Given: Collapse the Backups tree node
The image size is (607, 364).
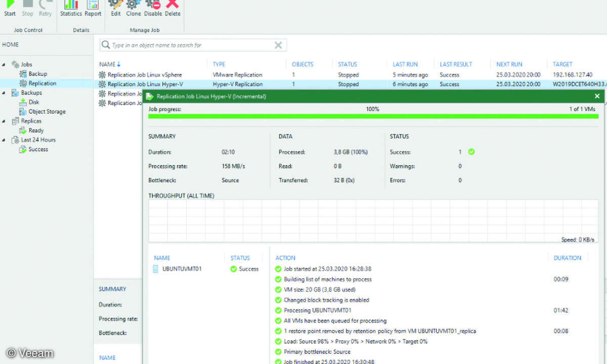Looking at the screenshot, I should point(5,93).
